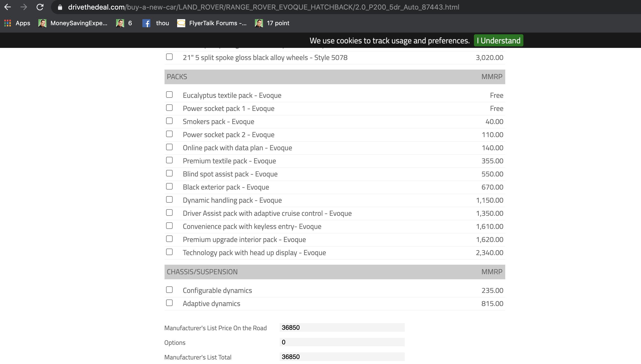
Task: Tick the Black exterior pack checkbox
Action: tap(169, 186)
